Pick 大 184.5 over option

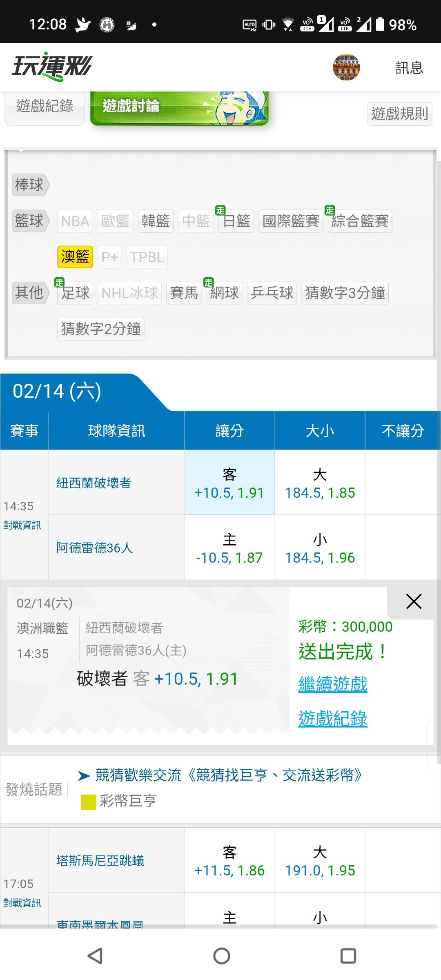[320, 483]
